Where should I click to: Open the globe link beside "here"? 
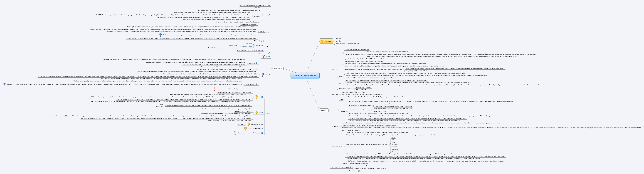click(x=340, y=39)
